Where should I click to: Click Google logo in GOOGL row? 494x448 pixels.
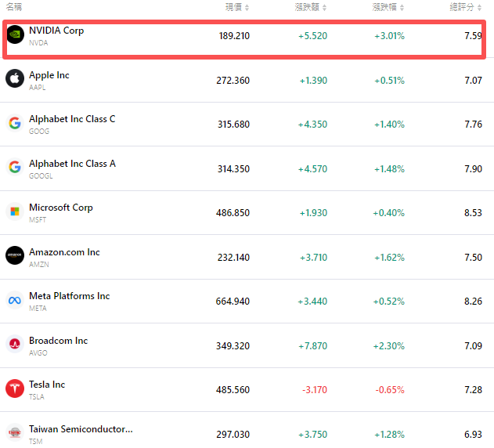coord(15,167)
